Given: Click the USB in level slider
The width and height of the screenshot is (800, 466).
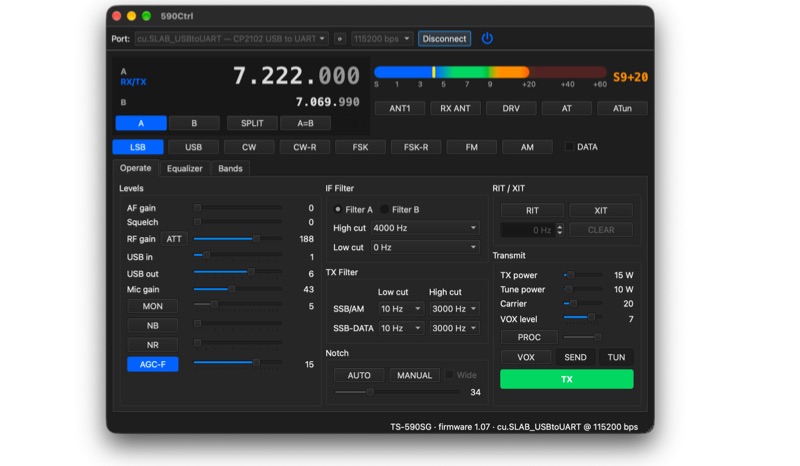Looking at the screenshot, I should click(238, 255).
